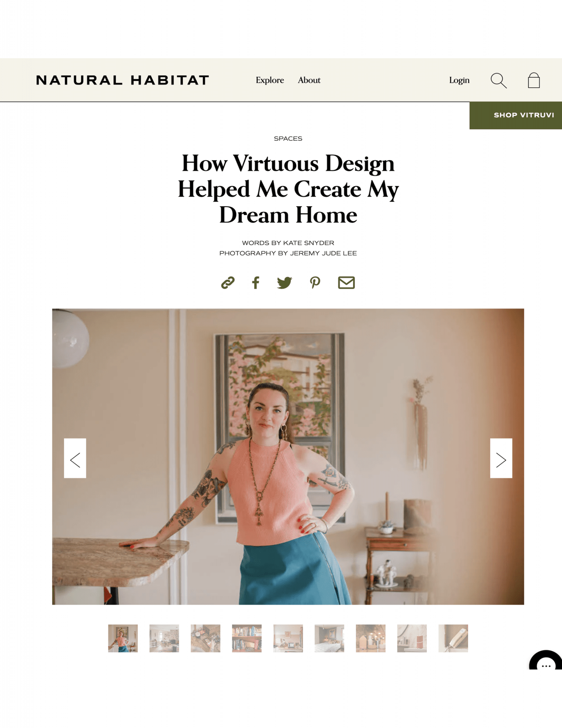
Task: Open the Spaces category link
Action: coord(288,138)
